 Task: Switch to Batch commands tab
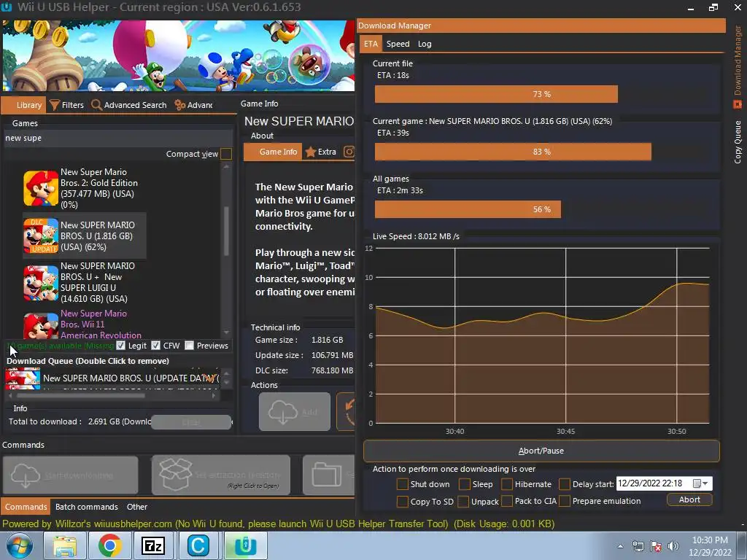pyautogui.click(x=86, y=507)
